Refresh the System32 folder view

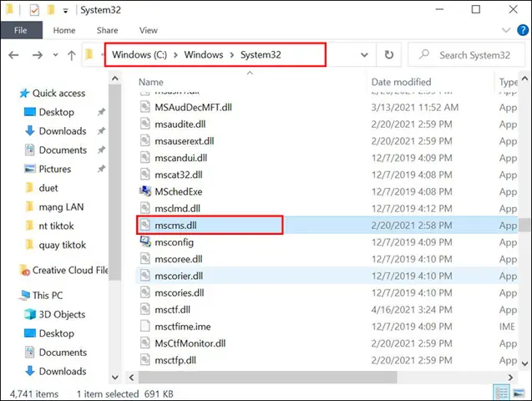[389, 54]
